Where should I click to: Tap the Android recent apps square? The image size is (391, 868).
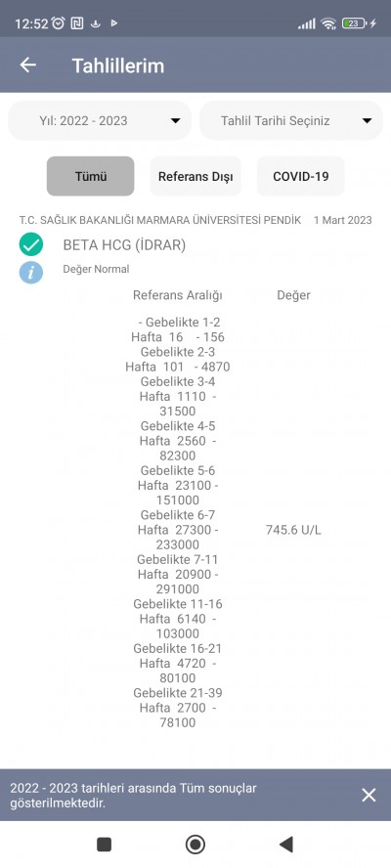105,845
